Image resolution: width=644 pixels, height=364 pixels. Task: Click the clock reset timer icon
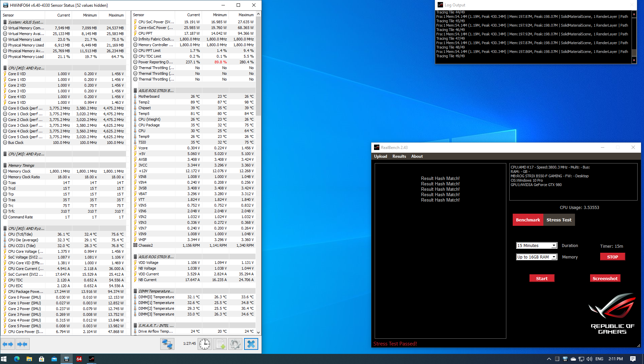(x=204, y=344)
